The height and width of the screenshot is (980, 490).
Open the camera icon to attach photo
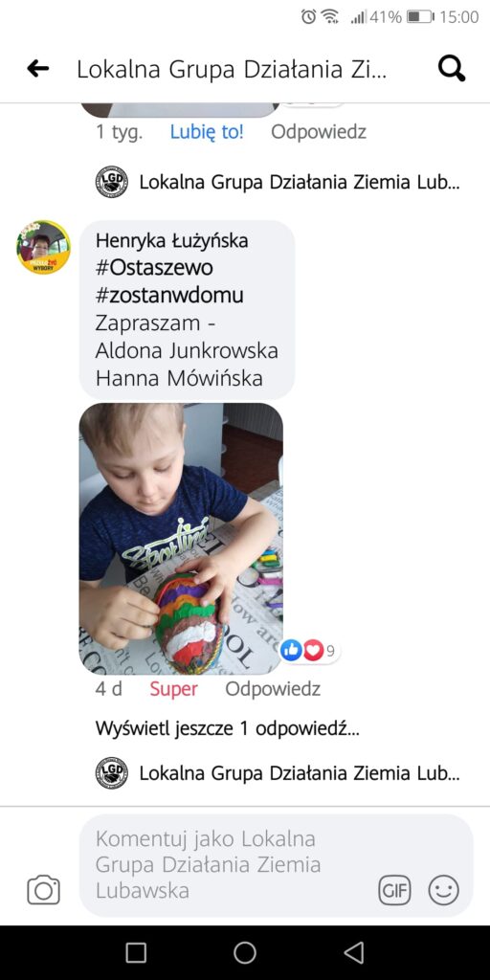click(x=44, y=890)
